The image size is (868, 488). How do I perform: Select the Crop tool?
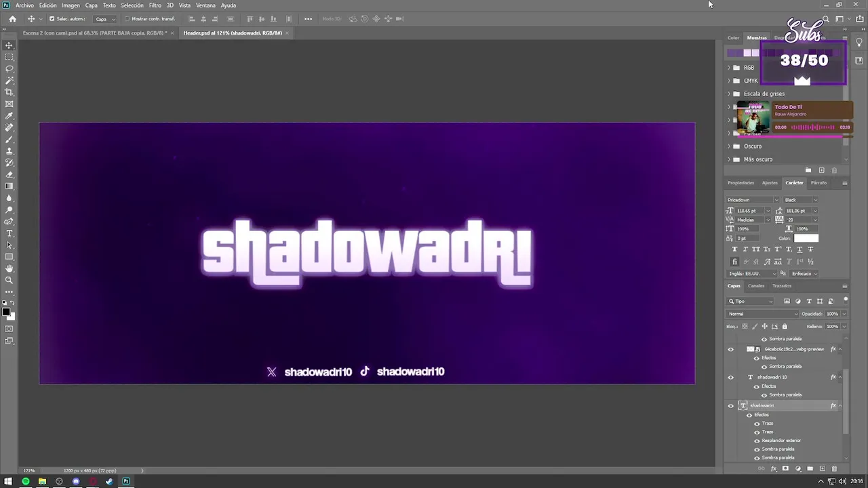click(x=9, y=92)
